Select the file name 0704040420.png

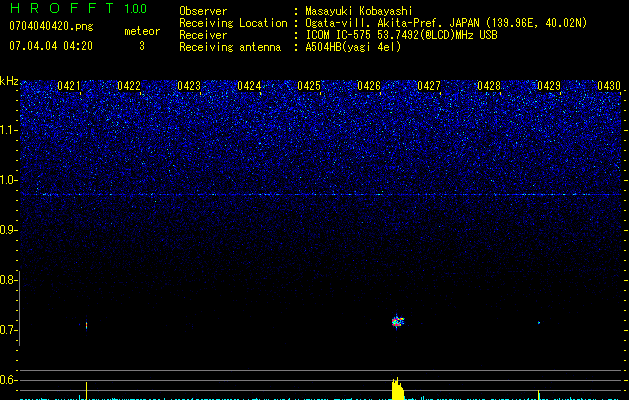[51, 26]
